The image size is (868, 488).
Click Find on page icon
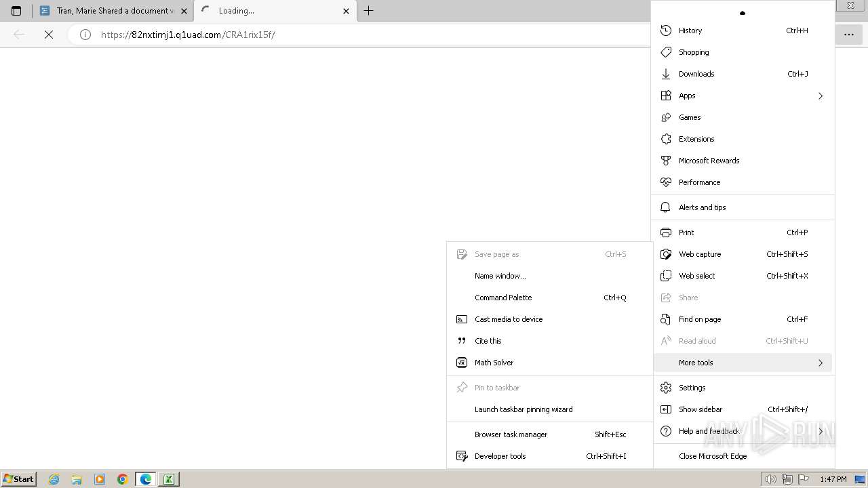[666, 319]
